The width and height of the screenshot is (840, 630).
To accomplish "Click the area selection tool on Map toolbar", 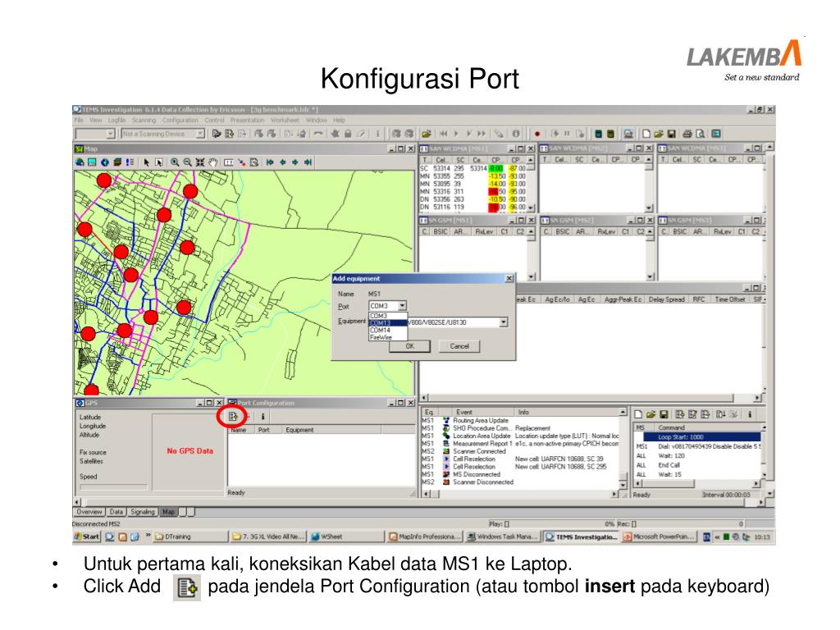I will click(x=158, y=162).
